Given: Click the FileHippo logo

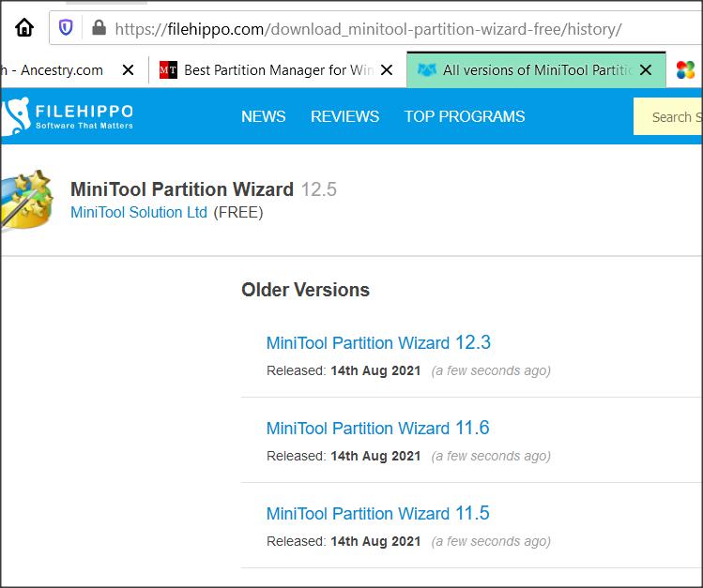Looking at the screenshot, I should pos(68,115).
